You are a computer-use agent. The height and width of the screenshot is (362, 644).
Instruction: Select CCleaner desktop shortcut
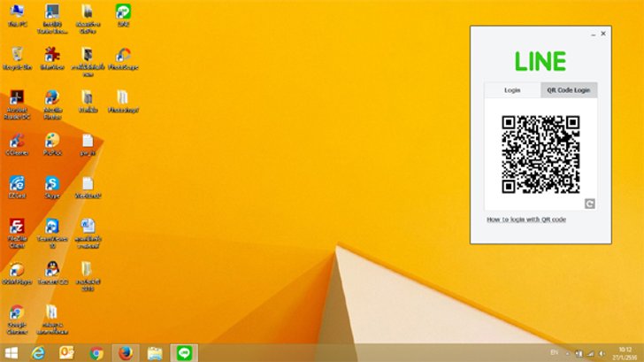coord(18,144)
